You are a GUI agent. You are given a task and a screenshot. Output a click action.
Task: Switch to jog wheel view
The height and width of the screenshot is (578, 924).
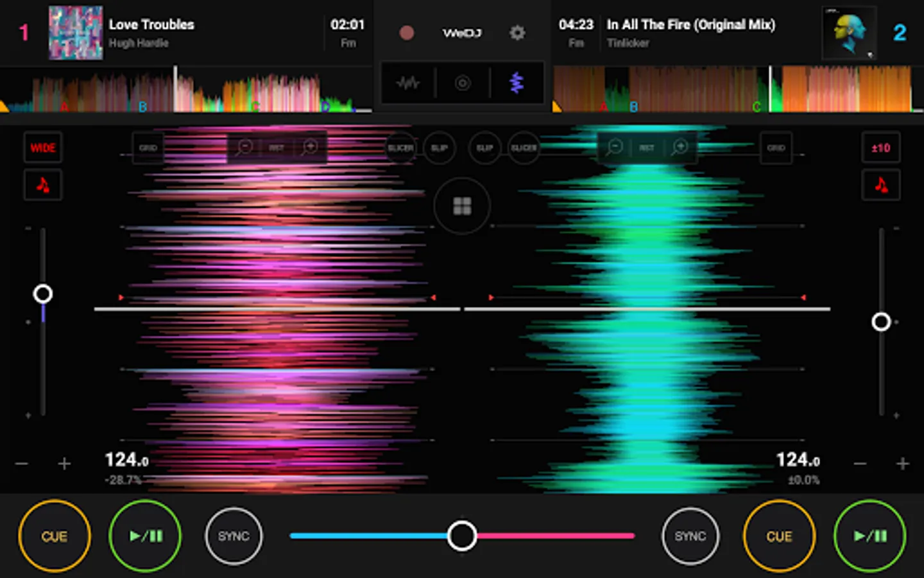click(x=463, y=83)
